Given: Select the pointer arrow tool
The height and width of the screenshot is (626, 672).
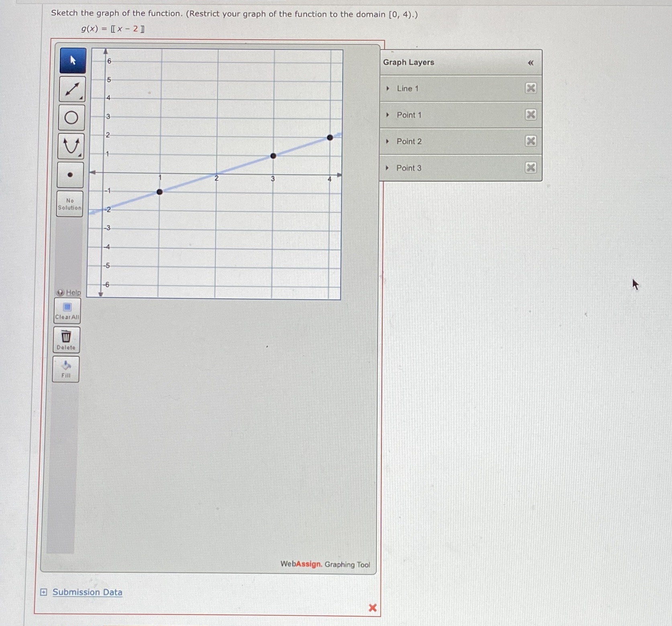Looking at the screenshot, I should (73, 61).
